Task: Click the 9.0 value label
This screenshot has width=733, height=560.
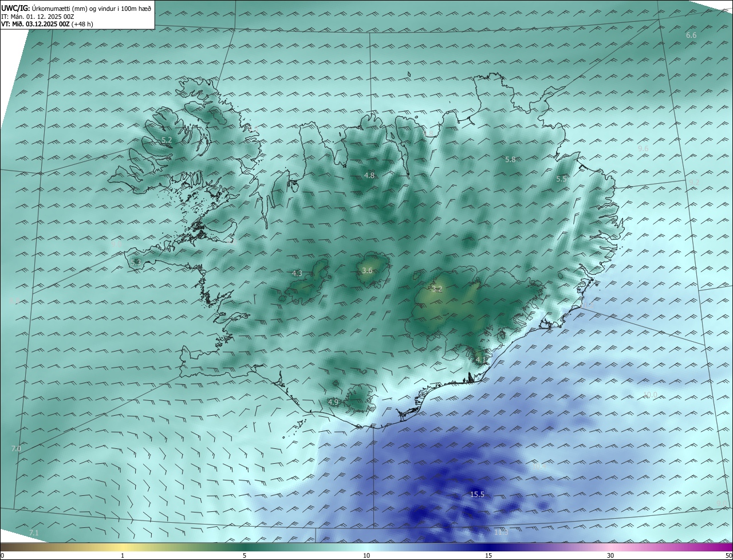Action: click(721, 503)
